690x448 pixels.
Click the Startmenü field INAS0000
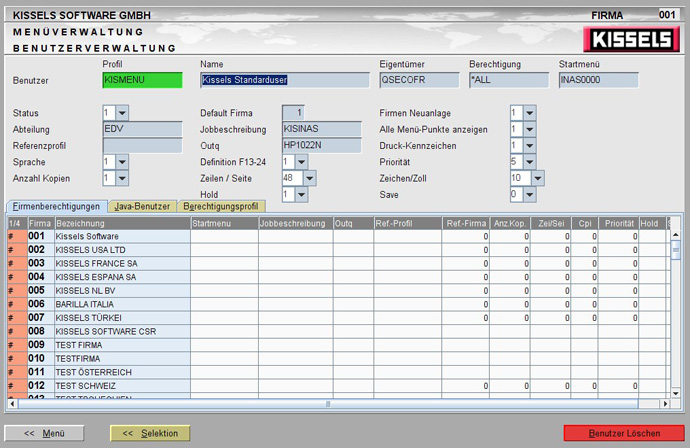(x=598, y=80)
